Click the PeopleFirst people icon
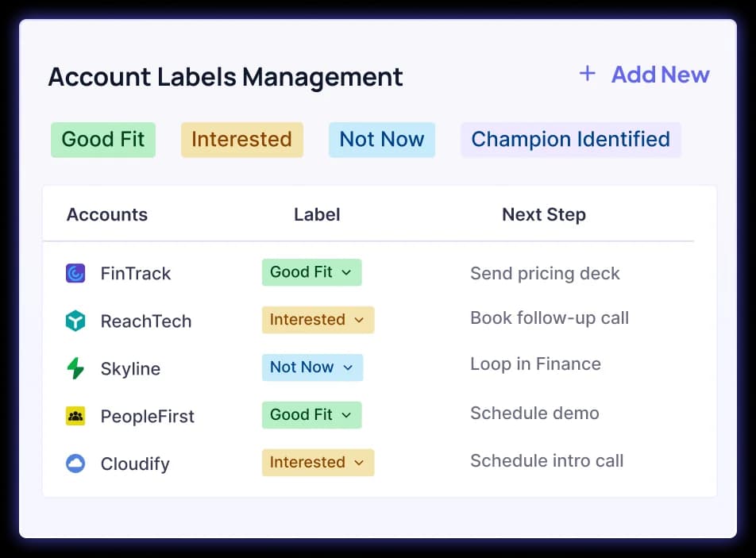The image size is (756, 558). point(75,416)
